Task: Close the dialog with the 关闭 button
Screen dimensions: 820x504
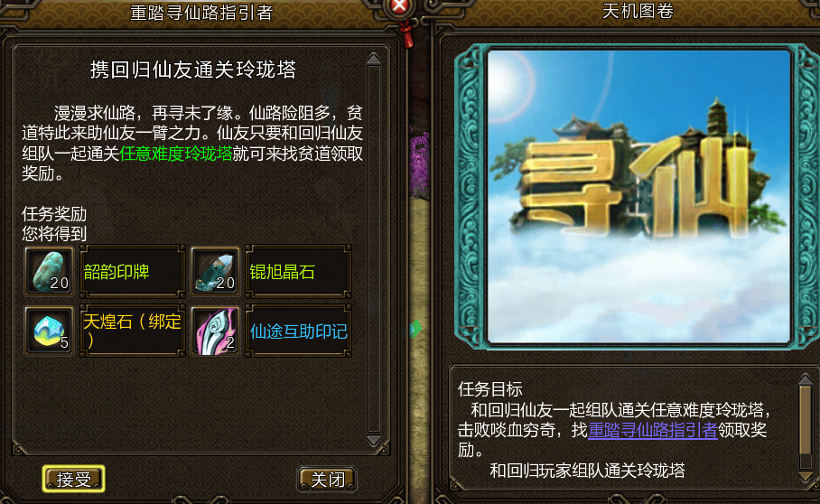Action: click(328, 479)
